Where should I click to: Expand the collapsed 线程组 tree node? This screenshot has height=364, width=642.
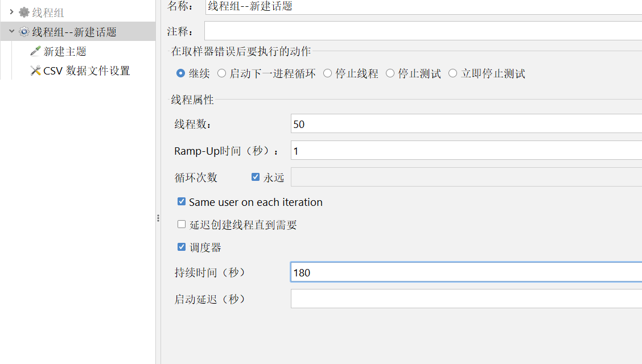(11, 12)
